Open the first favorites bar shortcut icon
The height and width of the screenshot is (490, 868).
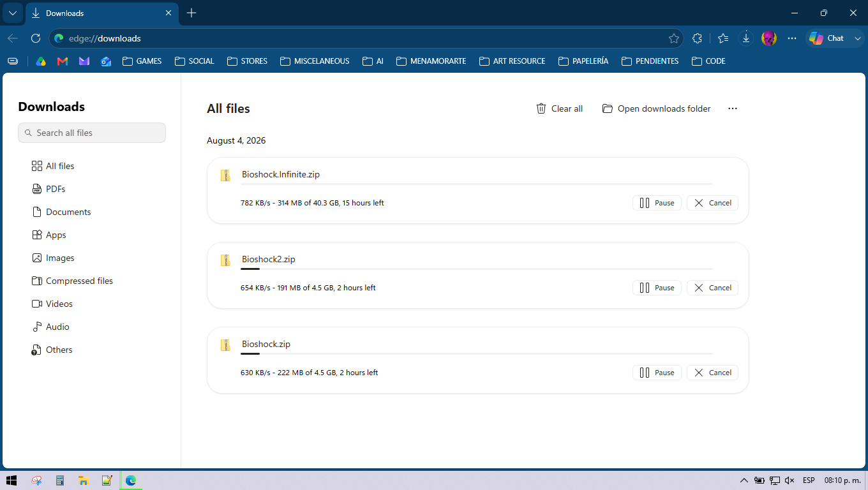pos(13,61)
